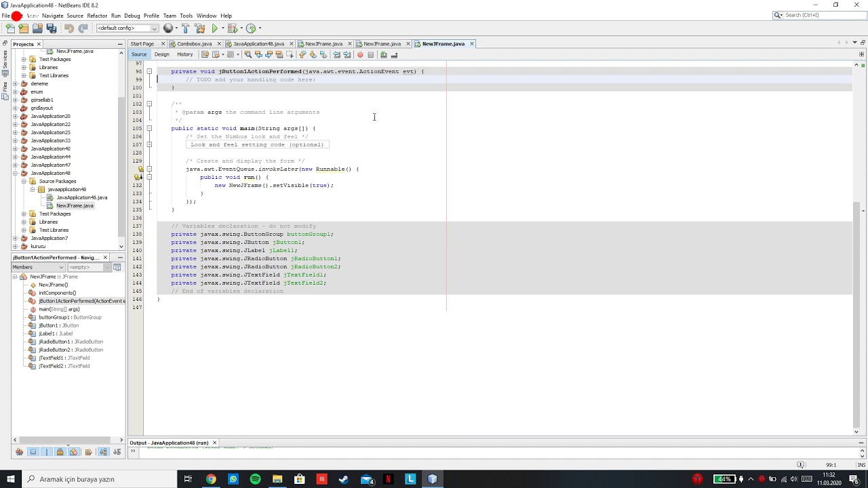Screen dimensions: 868x488
Task: Close the Combobox.java tab
Action: 220,44
